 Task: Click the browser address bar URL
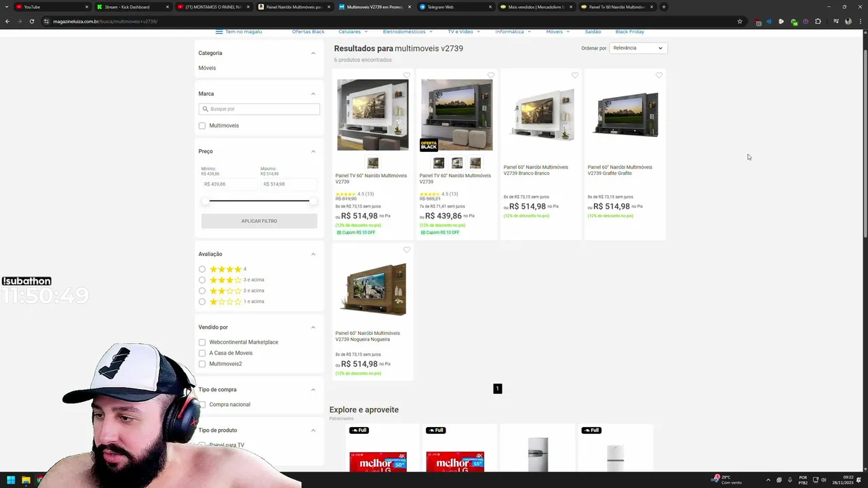105,21
